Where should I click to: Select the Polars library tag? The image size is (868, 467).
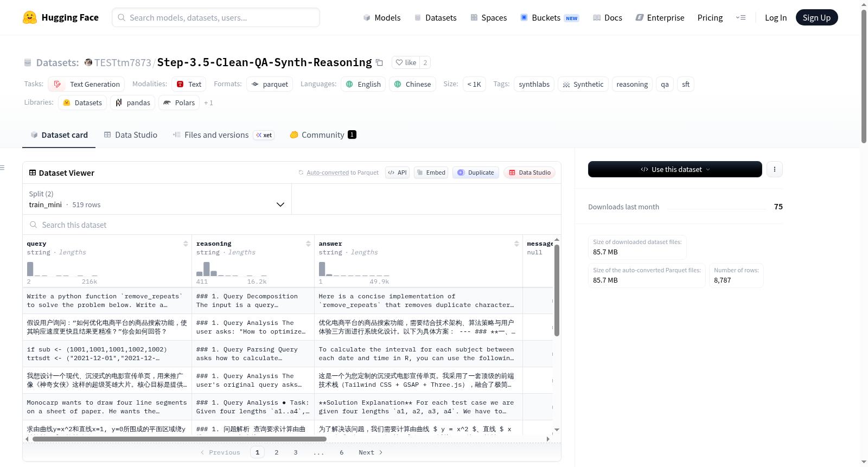(179, 103)
